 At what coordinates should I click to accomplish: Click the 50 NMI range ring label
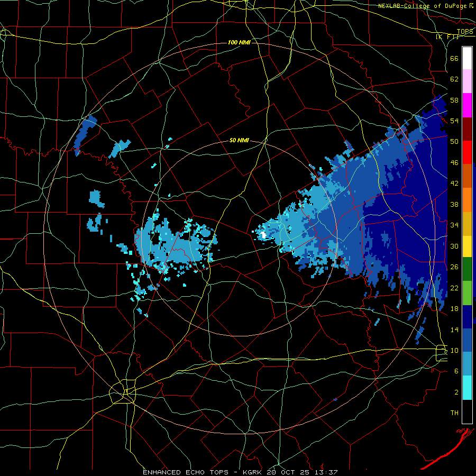(239, 140)
